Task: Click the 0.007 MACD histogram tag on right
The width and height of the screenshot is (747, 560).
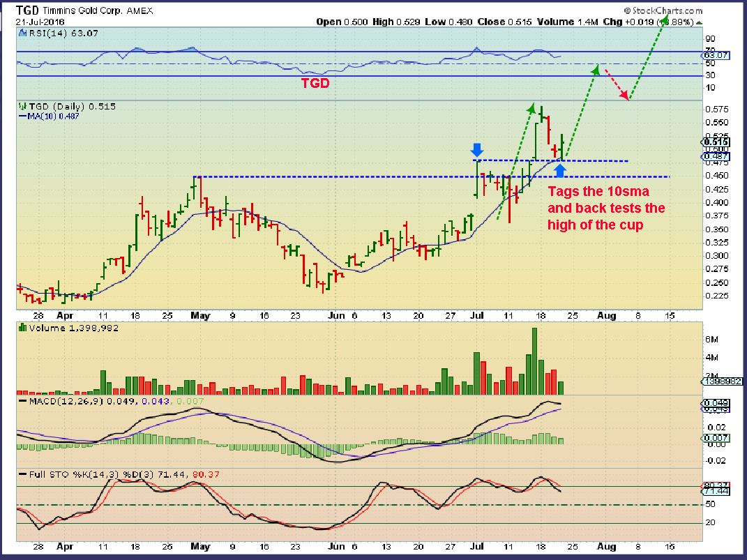Action: point(716,438)
